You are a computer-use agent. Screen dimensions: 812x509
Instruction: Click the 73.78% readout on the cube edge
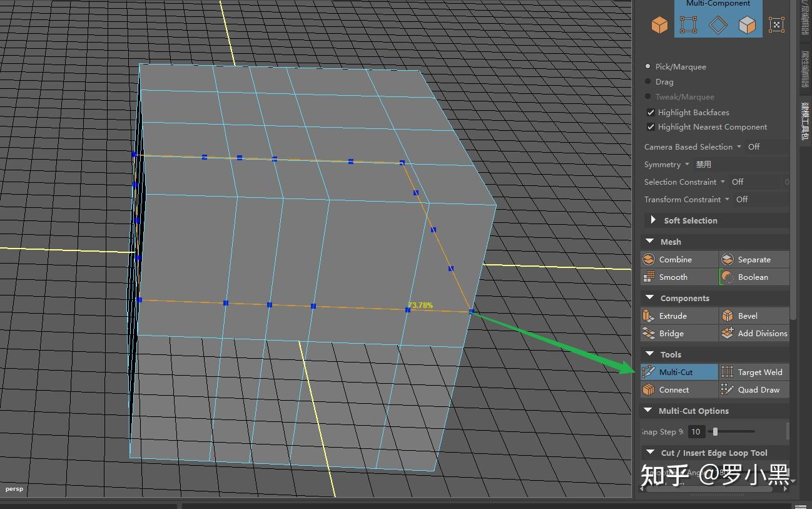pyautogui.click(x=420, y=306)
